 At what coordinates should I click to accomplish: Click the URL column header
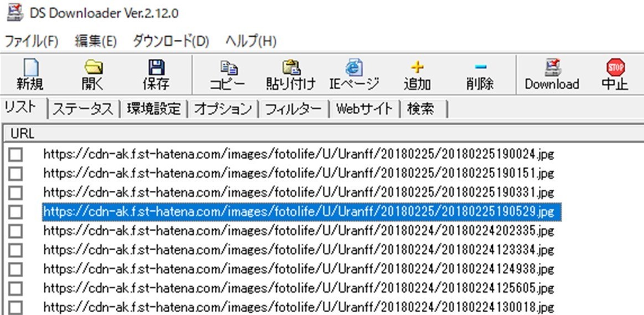pyautogui.click(x=322, y=133)
